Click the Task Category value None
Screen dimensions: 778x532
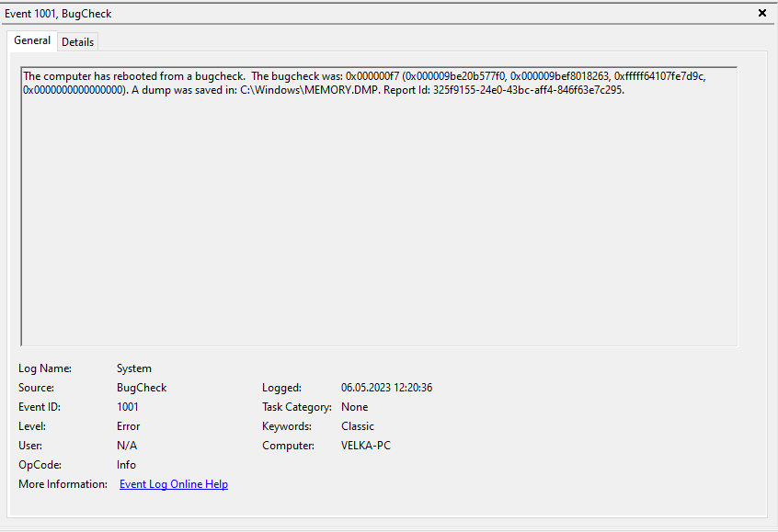[x=354, y=407]
